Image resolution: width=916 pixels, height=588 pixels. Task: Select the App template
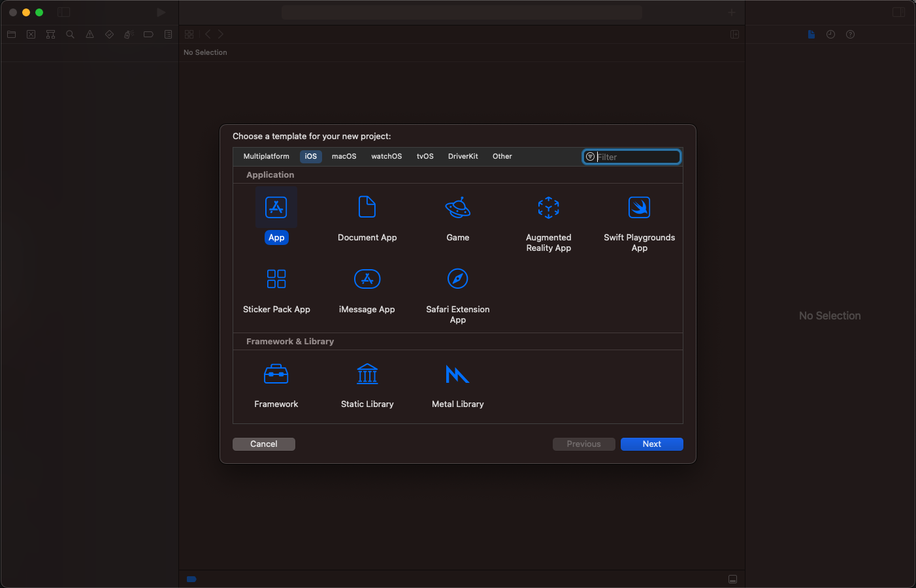click(x=276, y=217)
